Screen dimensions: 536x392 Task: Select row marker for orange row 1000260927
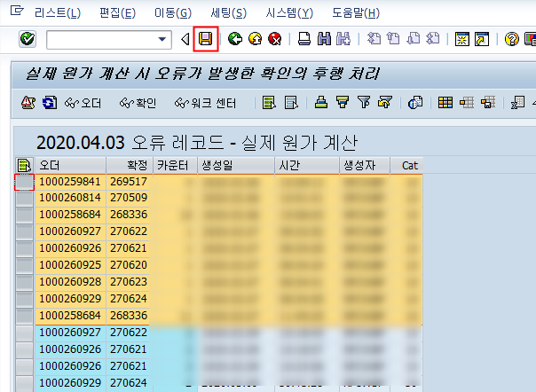(25, 231)
